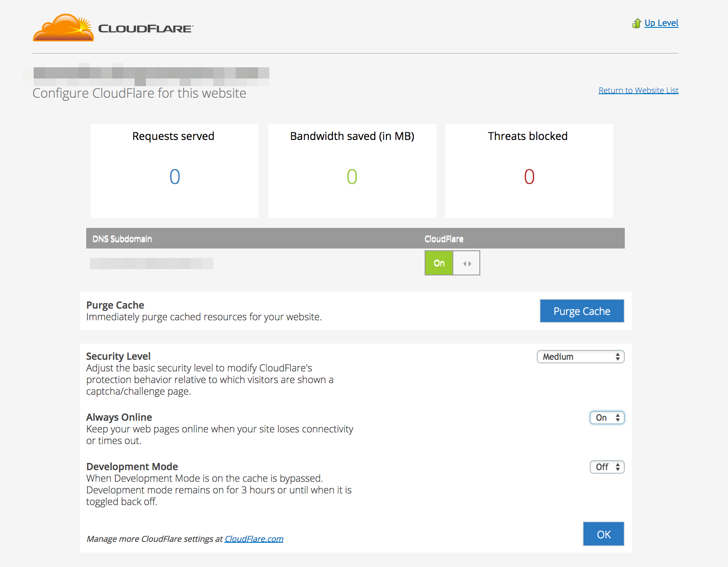The width and height of the screenshot is (728, 567).
Task: Click the OK button
Action: [x=604, y=534]
